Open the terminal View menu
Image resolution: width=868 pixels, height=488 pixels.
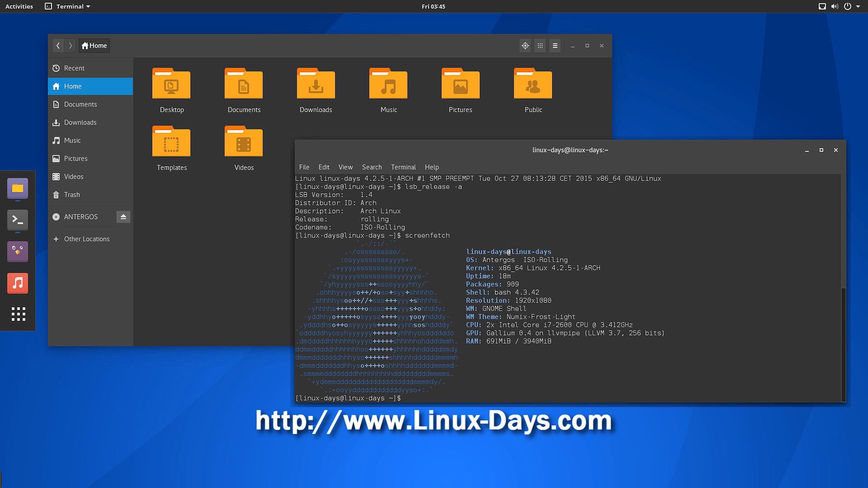[346, 167]
